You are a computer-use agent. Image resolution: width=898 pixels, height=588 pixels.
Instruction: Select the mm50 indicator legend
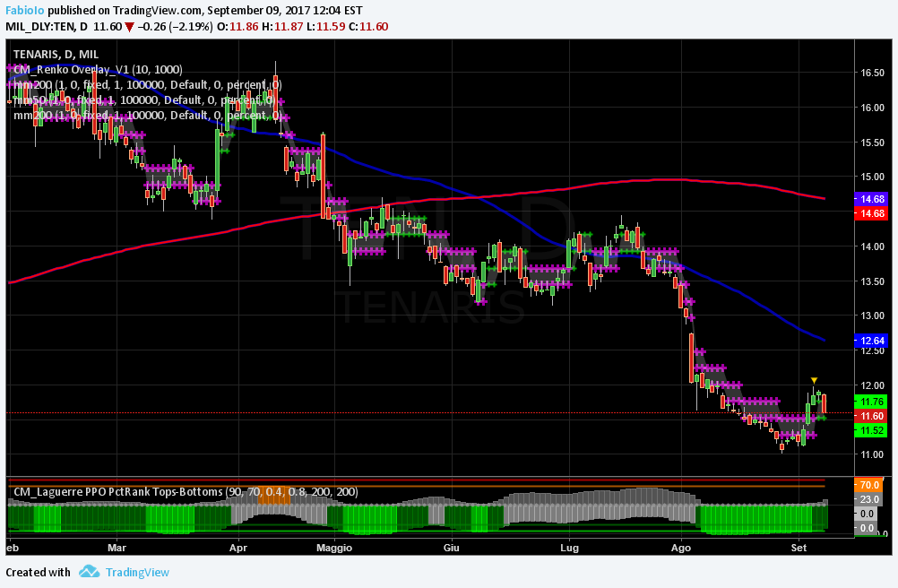point(144,100)
